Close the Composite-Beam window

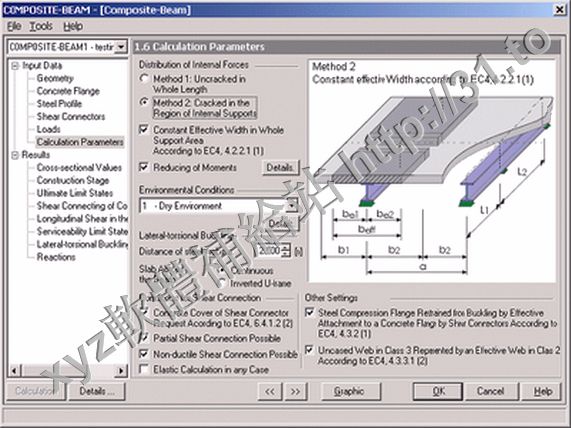coord(559,10)
